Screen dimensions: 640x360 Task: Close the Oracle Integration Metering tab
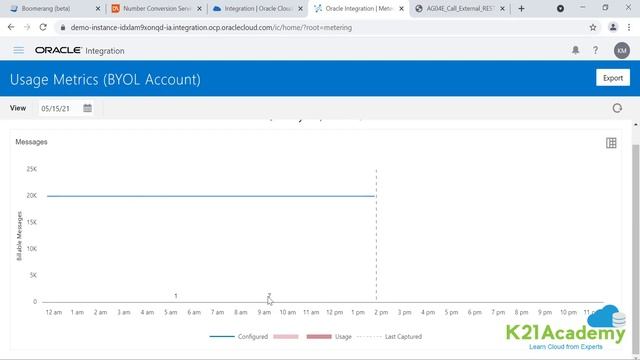pyautogui.click(x=401, y=9)
